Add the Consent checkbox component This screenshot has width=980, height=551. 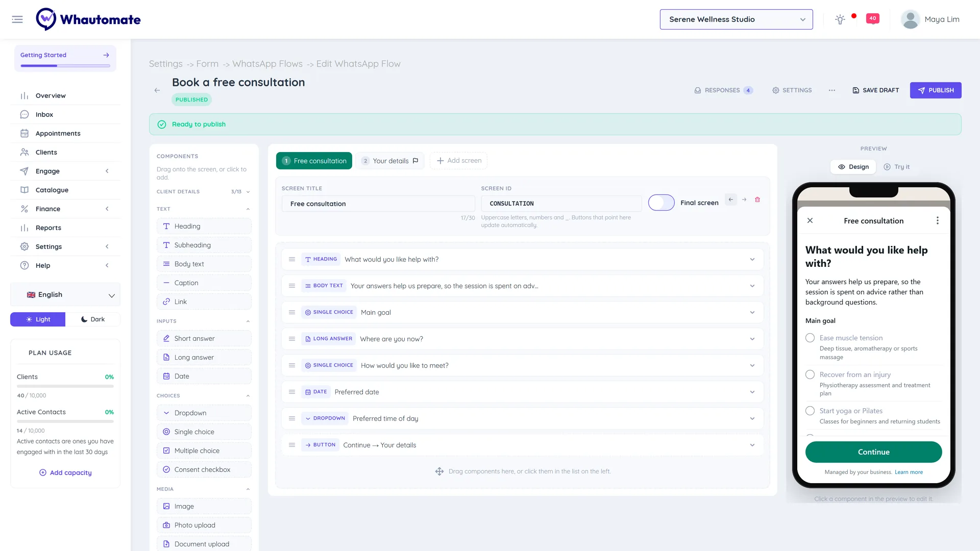(204, 469)
